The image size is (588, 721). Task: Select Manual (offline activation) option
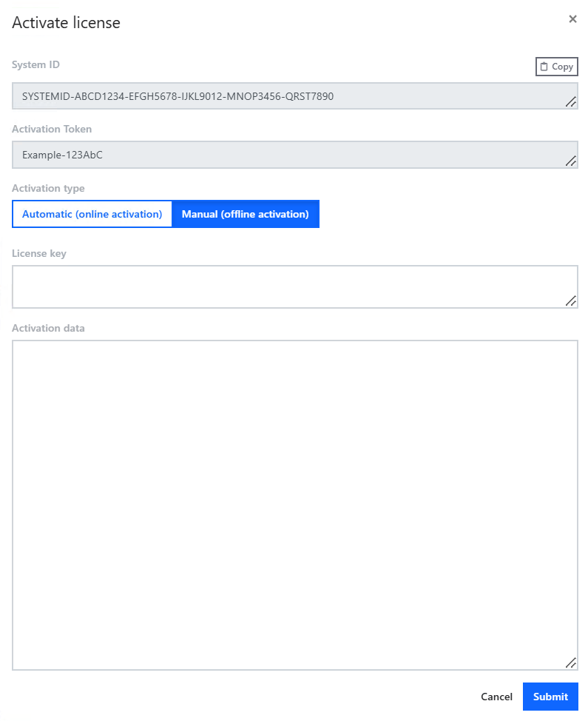(246, 214)
